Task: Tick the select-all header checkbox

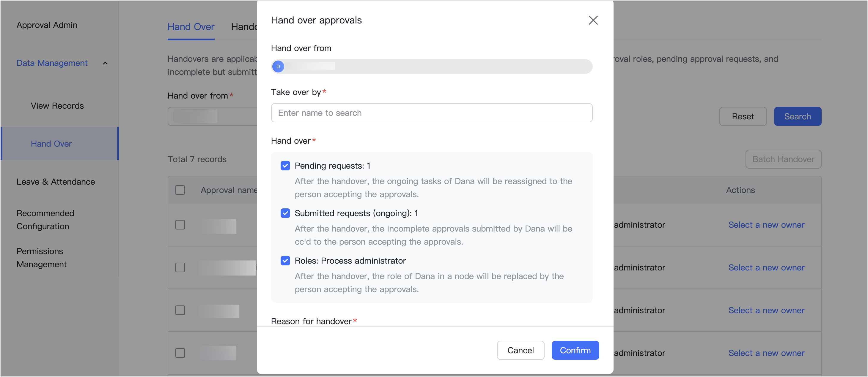Action: [180, 190]
